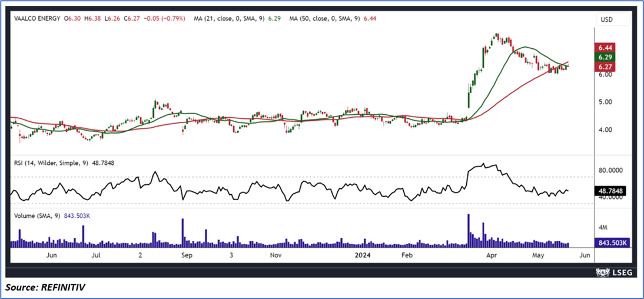
Task: Click the Volume SMA legend
Action: [x=52, y=215]
